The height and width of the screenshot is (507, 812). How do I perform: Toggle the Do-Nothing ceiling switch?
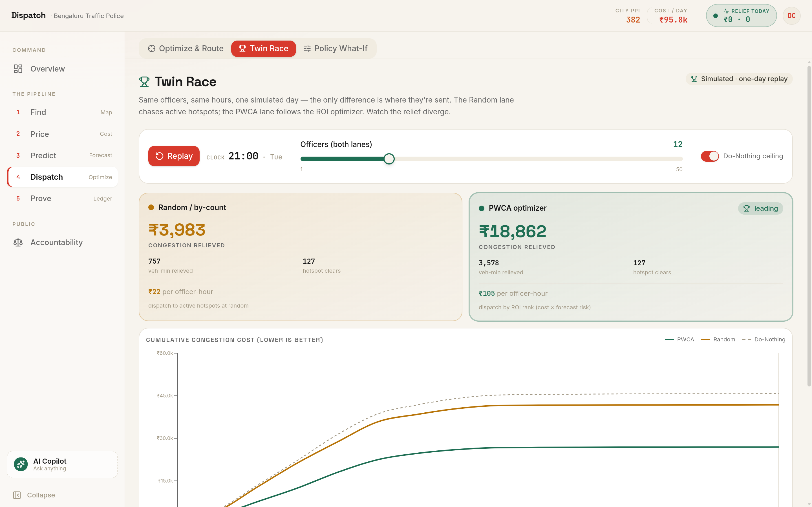(x=710, y=156)
